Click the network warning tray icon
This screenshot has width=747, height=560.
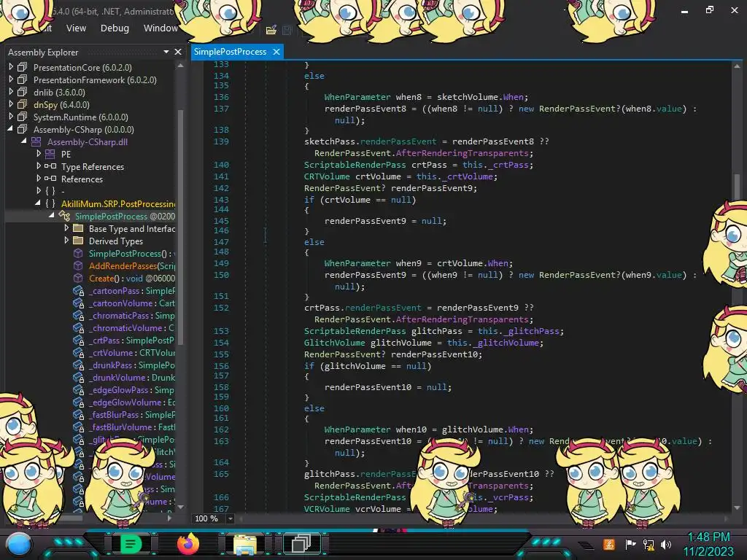tap(649, 544)
